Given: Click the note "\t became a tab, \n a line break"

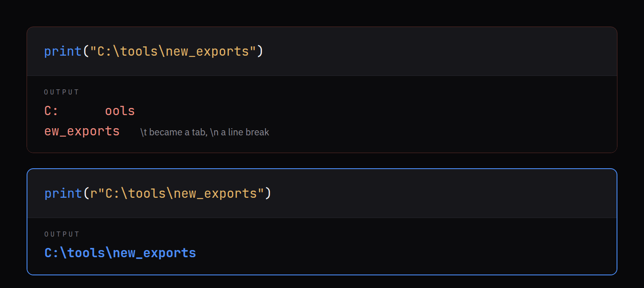Looking at the screenshot, I should (x=205, y=132).
